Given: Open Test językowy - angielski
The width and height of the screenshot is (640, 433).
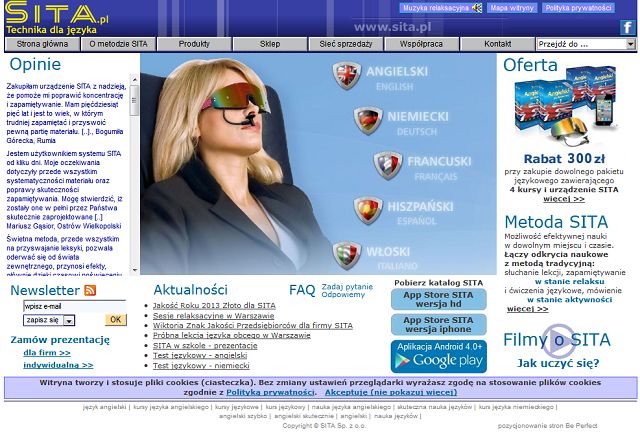Looking at the screenshot, I should [x=200, y=355].
